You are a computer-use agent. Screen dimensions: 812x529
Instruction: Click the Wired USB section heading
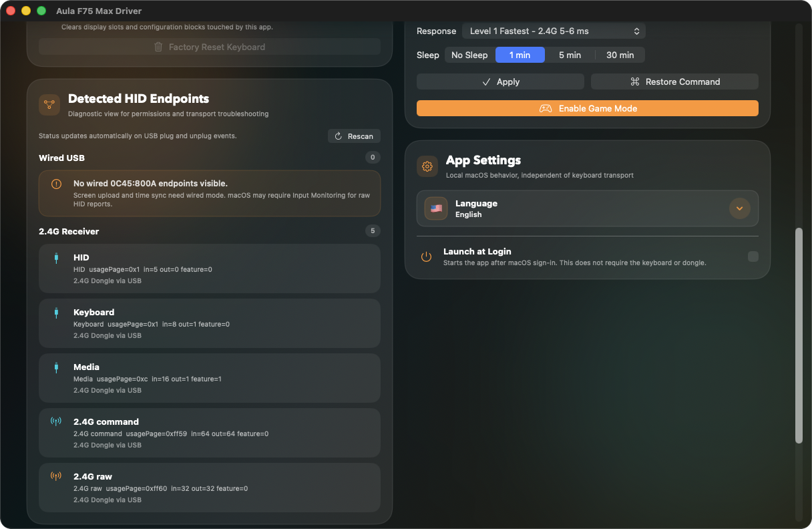click(61, 158)
